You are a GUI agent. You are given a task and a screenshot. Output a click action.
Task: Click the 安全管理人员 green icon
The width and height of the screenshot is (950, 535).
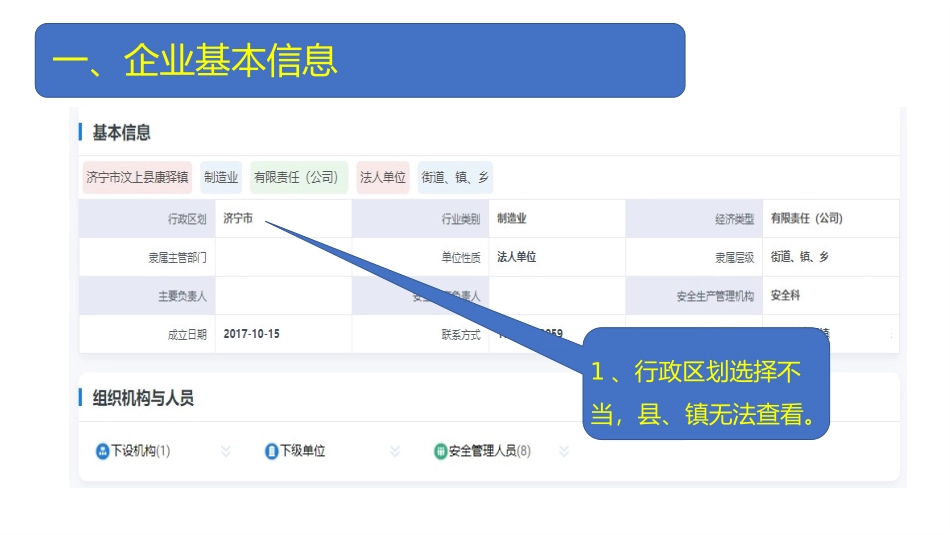pyautogui.click(x=440, y=451)
